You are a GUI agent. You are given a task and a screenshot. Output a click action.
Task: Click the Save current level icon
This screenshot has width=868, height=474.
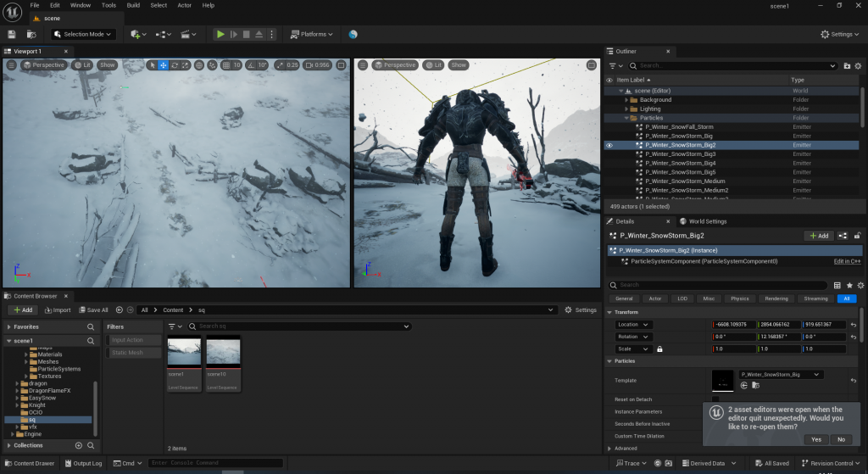tap(12, 34)
